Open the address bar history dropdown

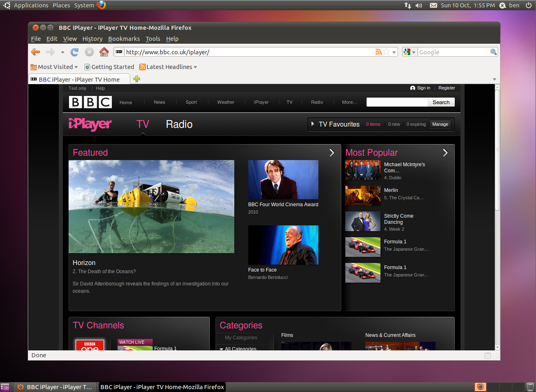click(394, 52)
